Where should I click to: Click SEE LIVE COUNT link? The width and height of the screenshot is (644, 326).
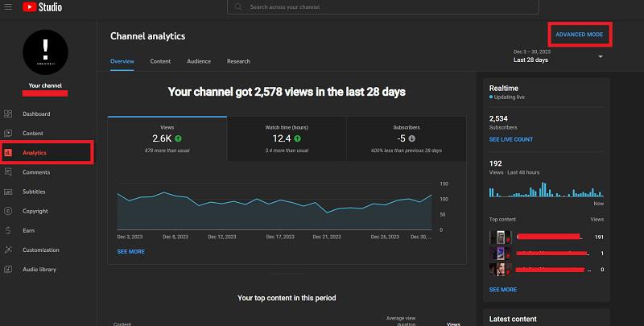pyautogui.click(x=511, y=139)
